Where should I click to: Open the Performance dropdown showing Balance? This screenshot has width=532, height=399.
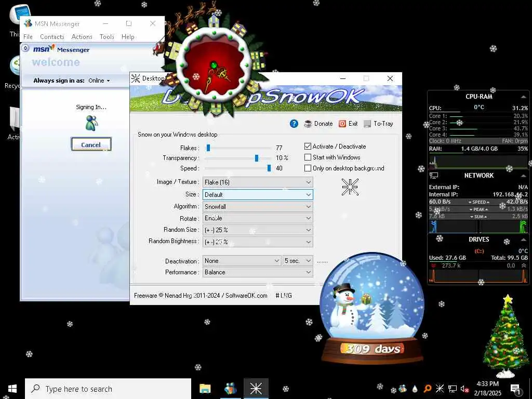[258, 272]
